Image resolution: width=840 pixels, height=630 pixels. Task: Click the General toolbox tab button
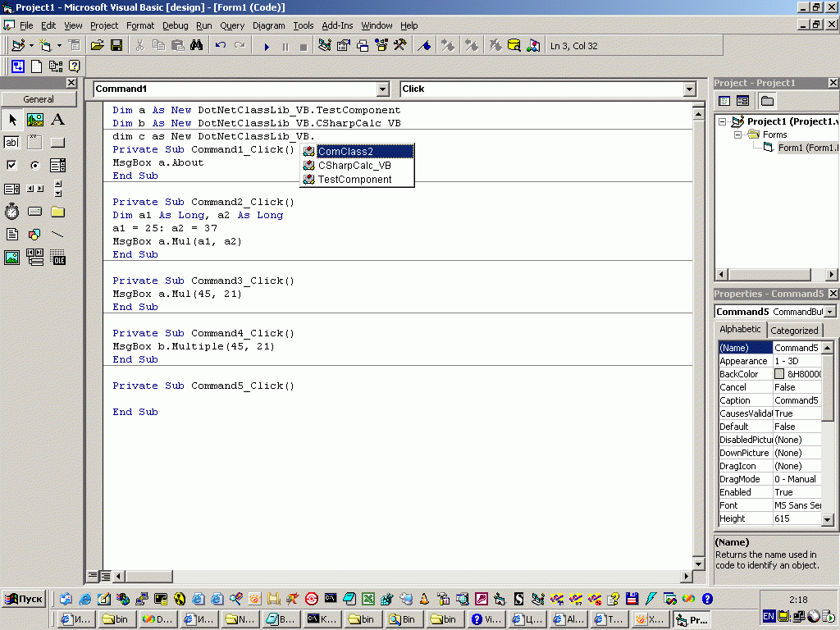point(39,99)
